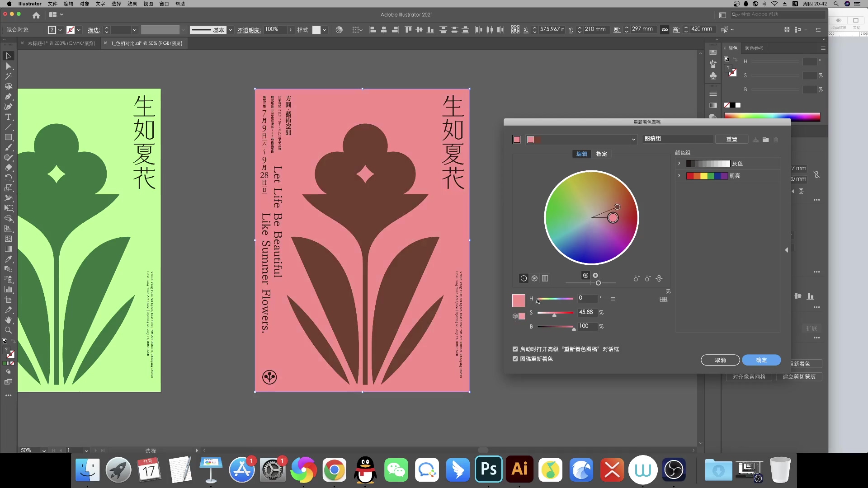Screen dimensions: 868x488
Task: Click the saturation S slider
Action: tap(556, 313)
